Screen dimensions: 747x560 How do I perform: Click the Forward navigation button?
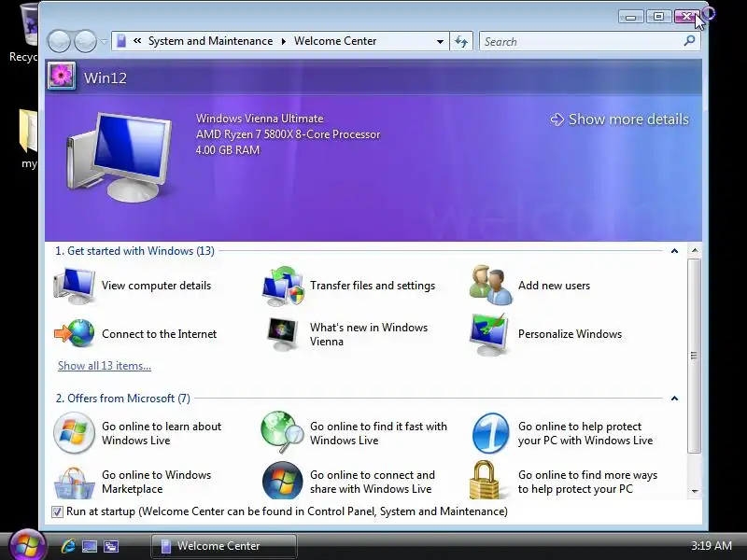pyautogui.click(x=86, y=41)
